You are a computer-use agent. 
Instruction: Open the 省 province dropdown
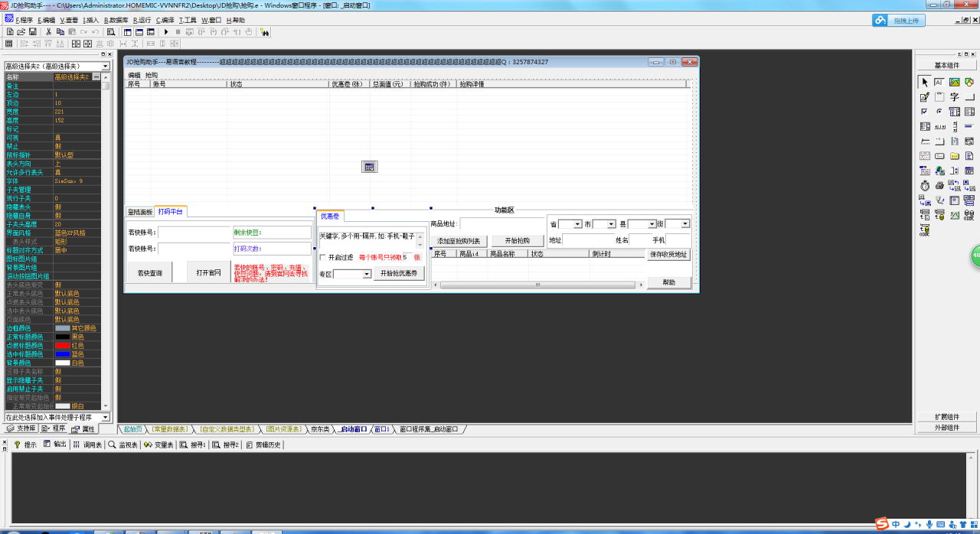click(x=577, y=224)
